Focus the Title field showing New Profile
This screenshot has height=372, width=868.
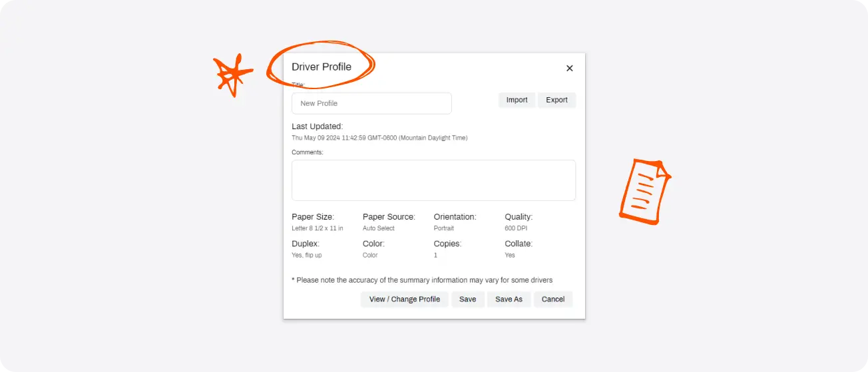[x=371, y=103]
